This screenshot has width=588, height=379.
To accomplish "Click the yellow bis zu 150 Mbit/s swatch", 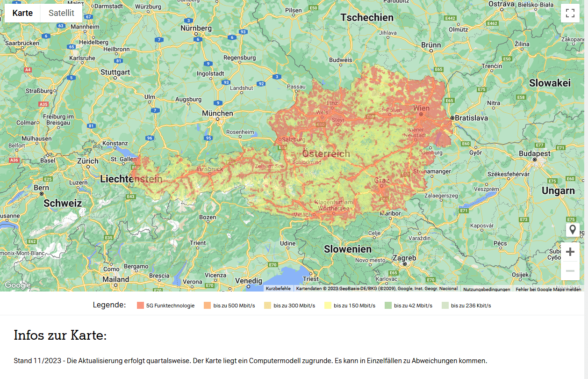I will click(x=328, y=306).
